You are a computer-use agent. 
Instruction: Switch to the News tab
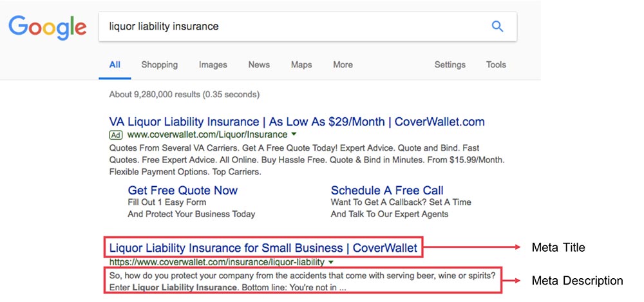tap(259, 64)
